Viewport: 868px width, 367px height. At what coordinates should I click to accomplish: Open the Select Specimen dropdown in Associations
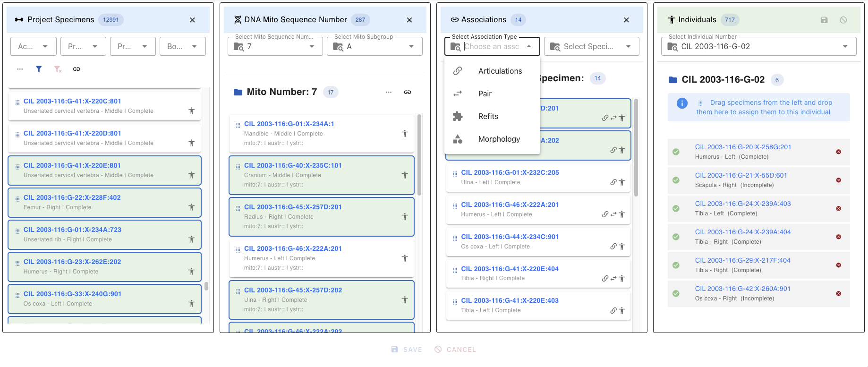(x=592, y=46)
